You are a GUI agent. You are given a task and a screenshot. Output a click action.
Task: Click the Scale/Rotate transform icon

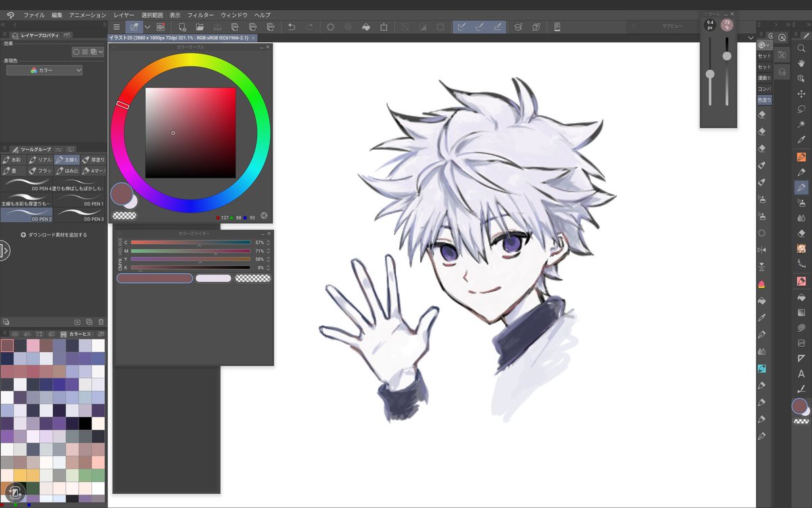coord(384,27)
